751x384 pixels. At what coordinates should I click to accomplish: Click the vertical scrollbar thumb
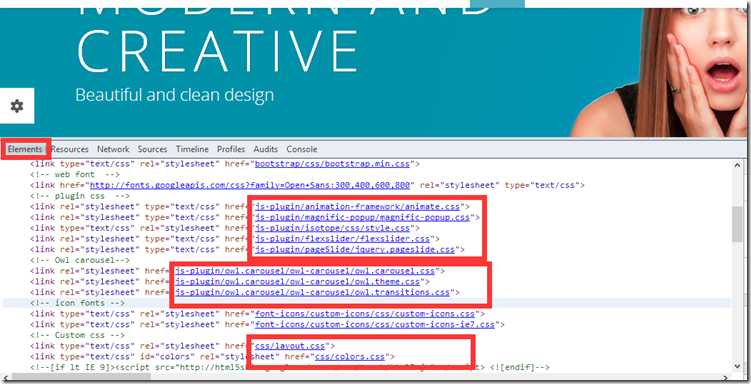737,224
